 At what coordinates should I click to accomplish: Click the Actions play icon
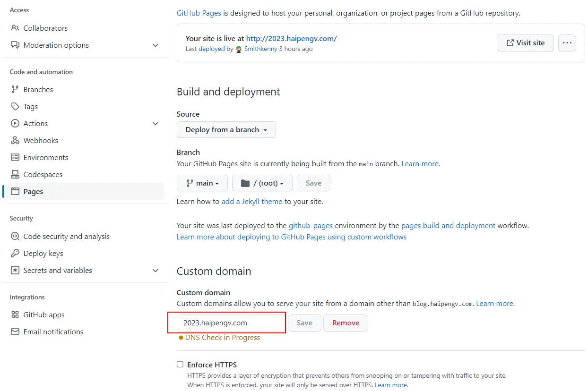coord(15,123)
